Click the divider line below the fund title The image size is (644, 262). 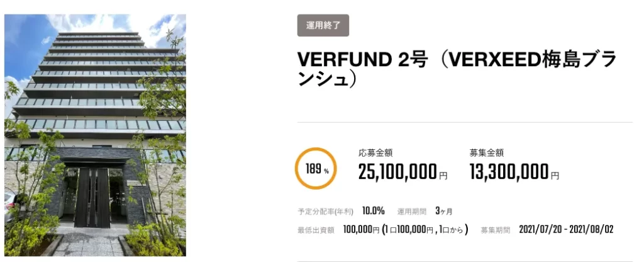click(x=465, y=122)
